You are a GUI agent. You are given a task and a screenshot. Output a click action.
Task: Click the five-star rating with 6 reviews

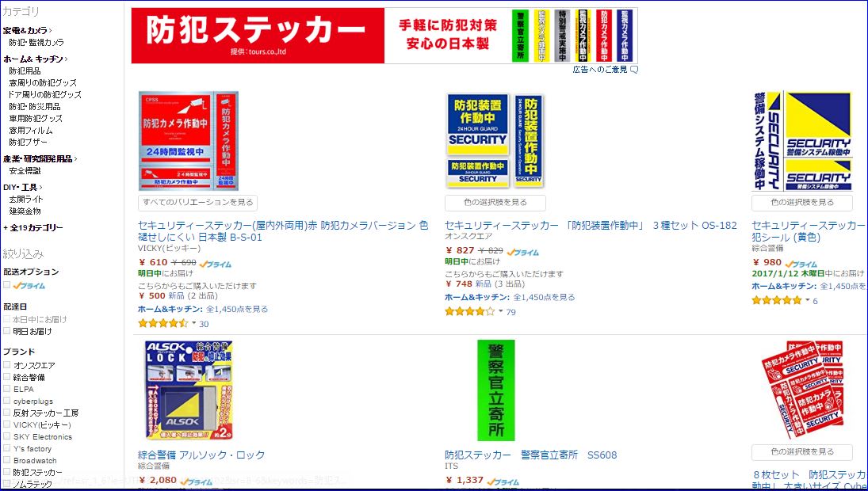pos(776,300)
